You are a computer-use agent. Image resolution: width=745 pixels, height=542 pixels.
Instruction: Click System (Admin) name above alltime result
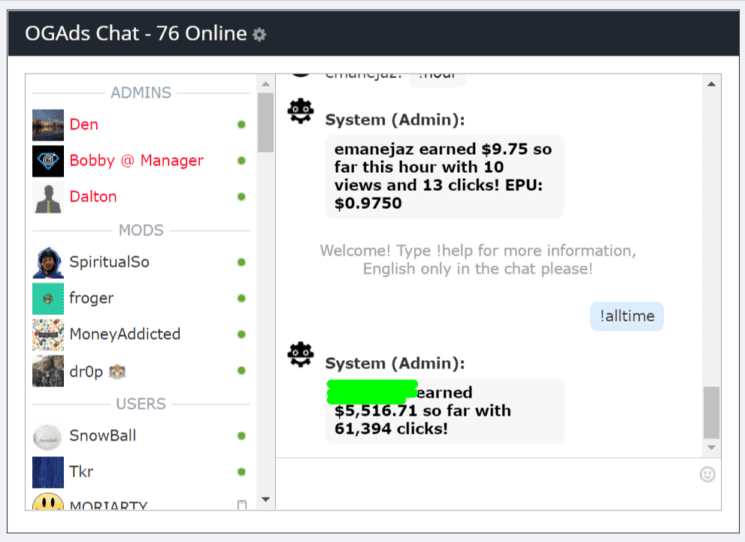395,363
